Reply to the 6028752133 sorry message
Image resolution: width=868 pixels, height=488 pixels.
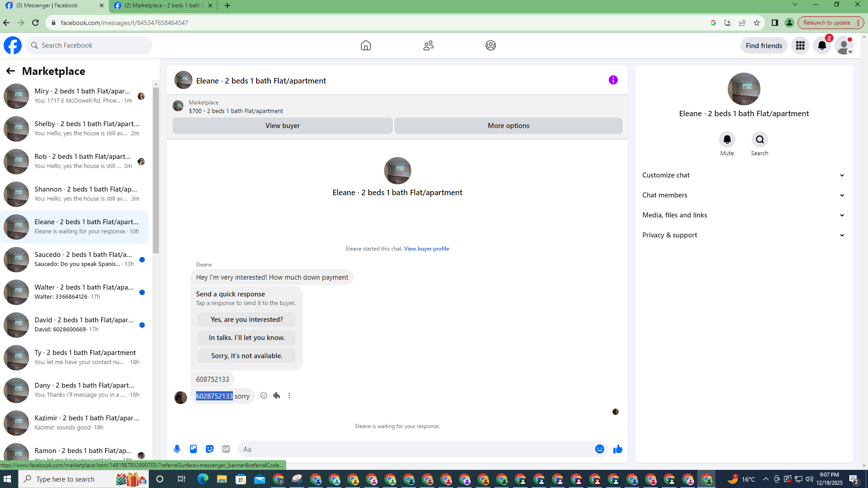(276, 395)
